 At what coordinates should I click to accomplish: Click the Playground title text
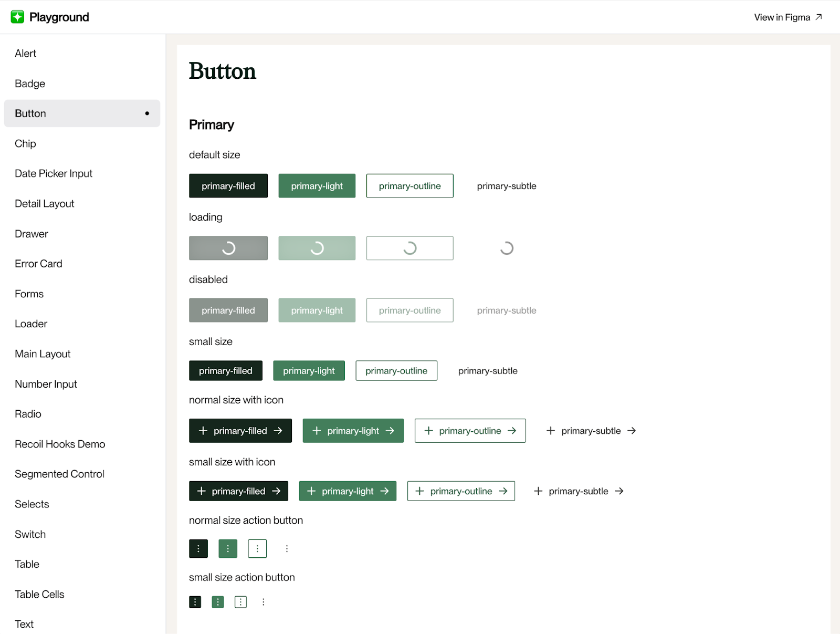tap(59, 17)
